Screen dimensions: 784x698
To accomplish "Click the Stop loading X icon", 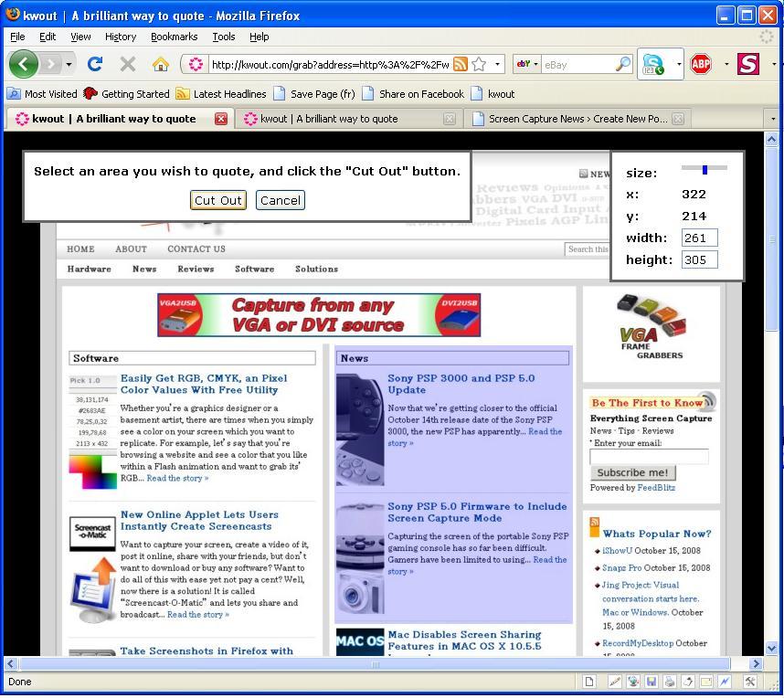I will coord(128,64).
